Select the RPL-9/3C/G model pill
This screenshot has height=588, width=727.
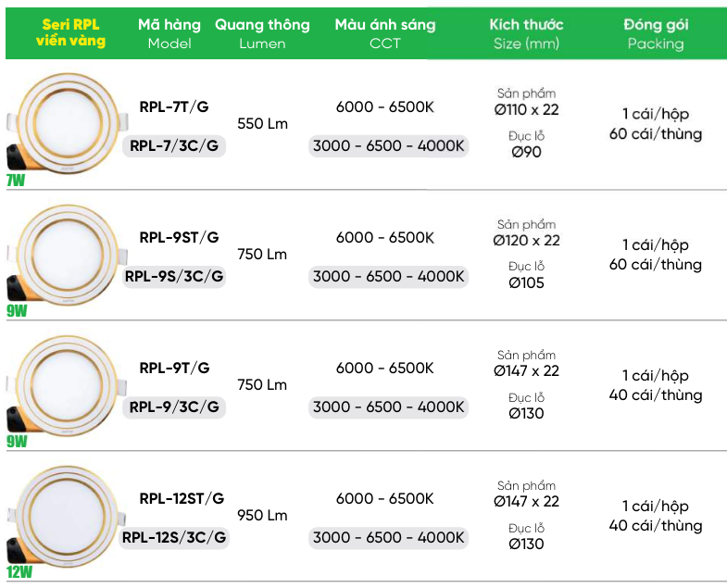174,407
